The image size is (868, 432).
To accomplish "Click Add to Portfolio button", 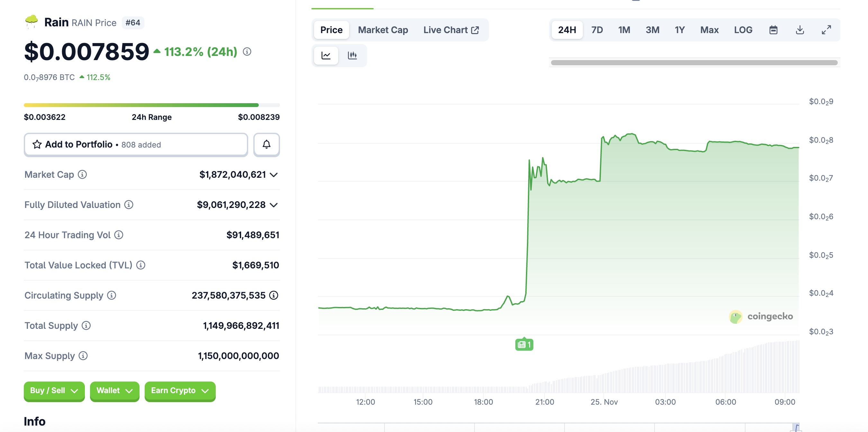I will [x=136, y=145].
